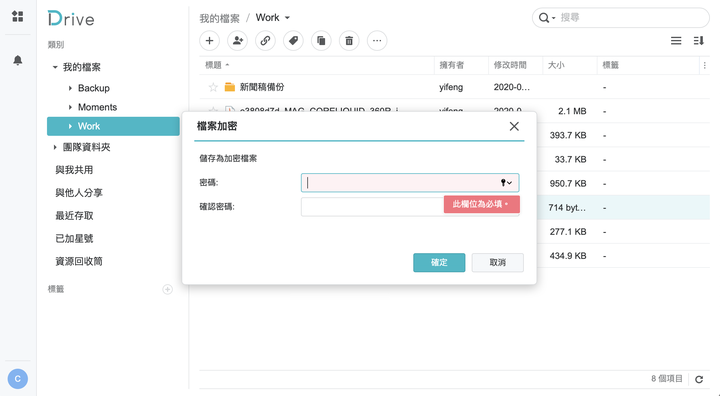The height and width of the screenshot is (396, 720).
Task: Open 最近存取 category
Action: point(74,216)
